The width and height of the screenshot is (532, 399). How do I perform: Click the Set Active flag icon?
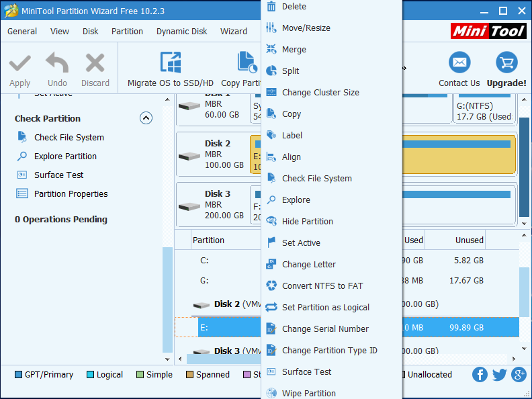pyautogui.click(x=271, y=242)
